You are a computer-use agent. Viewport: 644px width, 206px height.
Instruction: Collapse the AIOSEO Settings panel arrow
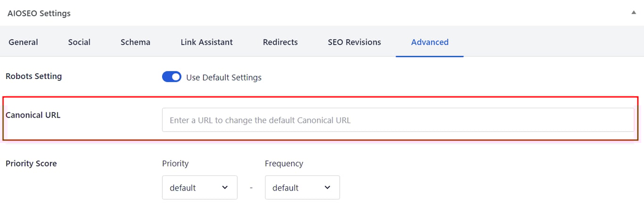coord(634,13)
